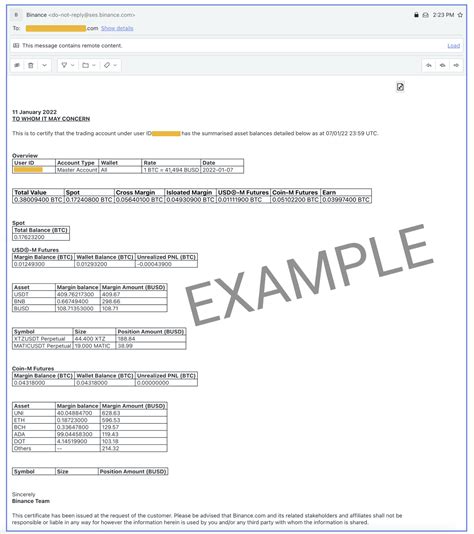Click the 'Coin-M Futures' section heading

(33, 368)
